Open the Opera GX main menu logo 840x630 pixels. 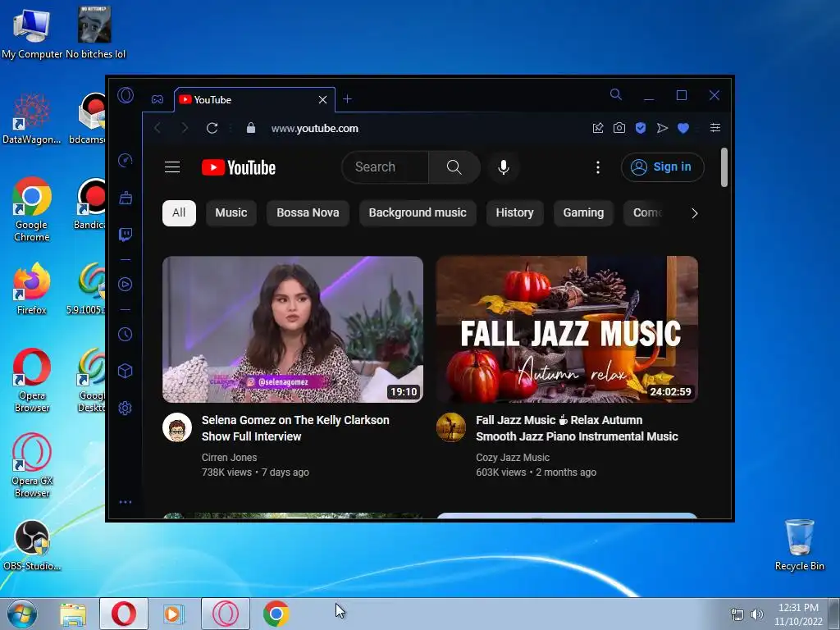tap(126, 95)
